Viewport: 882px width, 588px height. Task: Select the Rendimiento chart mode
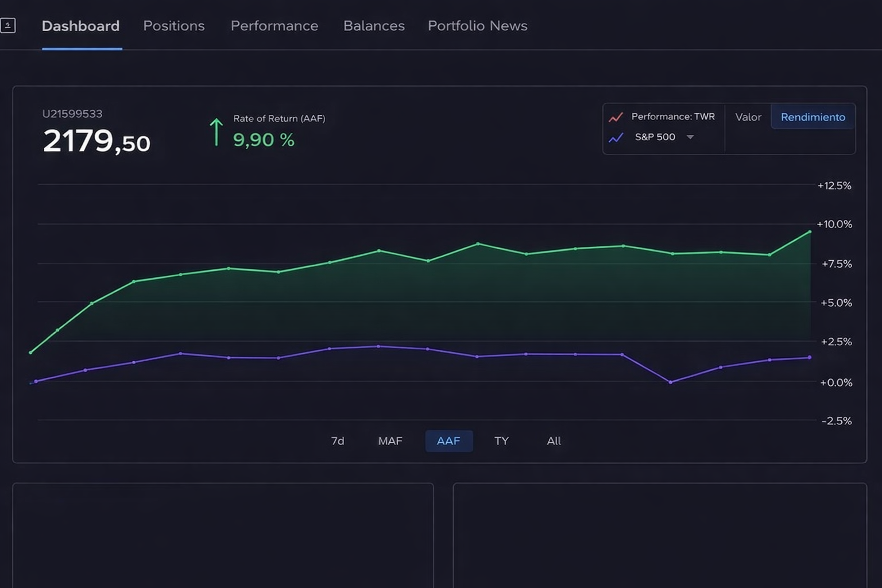(x=813, y=117)
